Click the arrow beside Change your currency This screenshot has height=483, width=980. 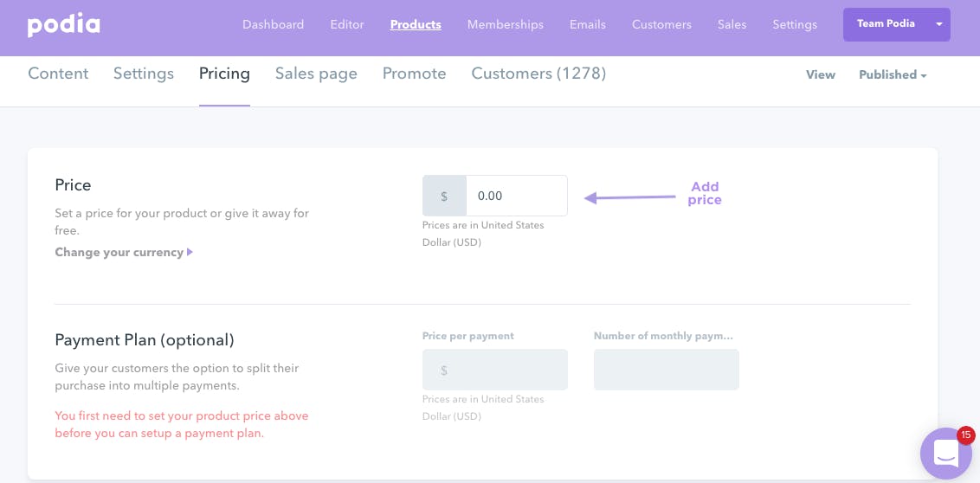pos(190,253)
